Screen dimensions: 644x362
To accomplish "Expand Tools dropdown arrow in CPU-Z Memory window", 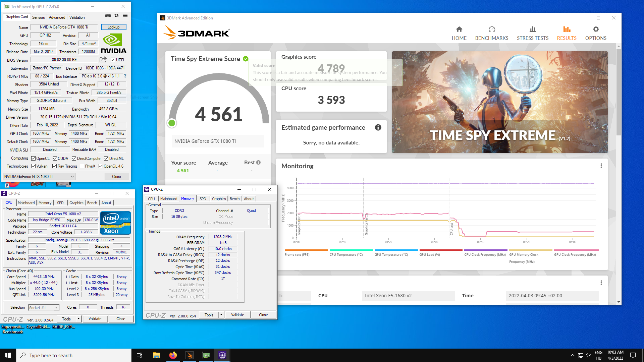I will tap(221, 315).
